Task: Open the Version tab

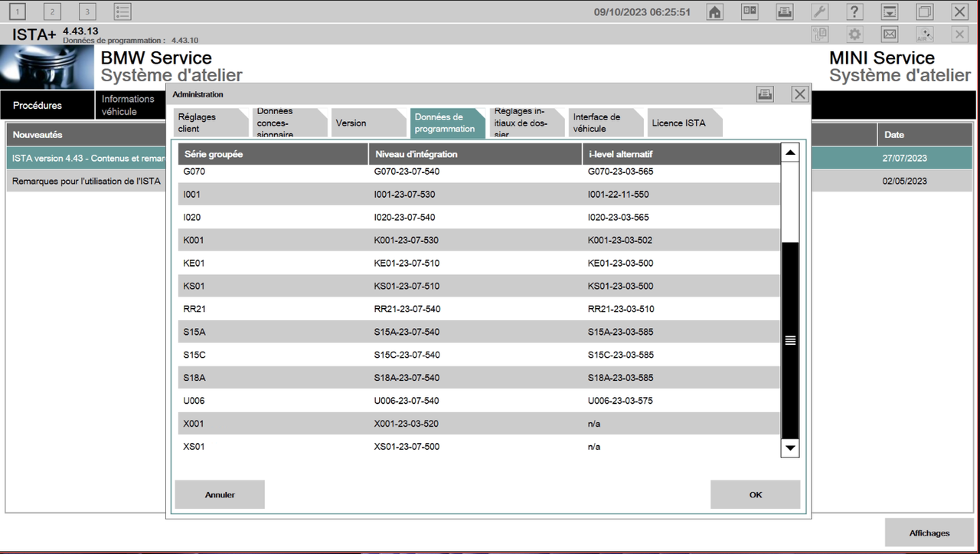Action: pyautogui.click(x=368, y=123)
